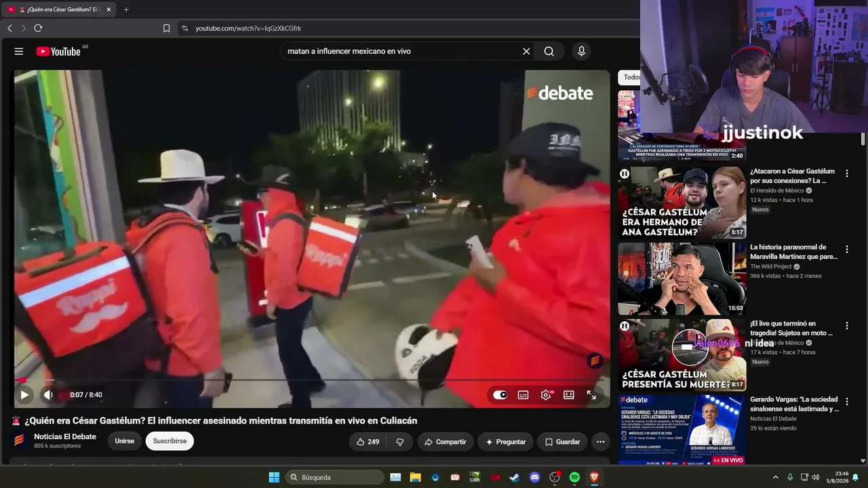This screenshot has width=868, height=488.
Task: Switch the player to theater mode
Action: pyautogui.click(x=569, y=395)
